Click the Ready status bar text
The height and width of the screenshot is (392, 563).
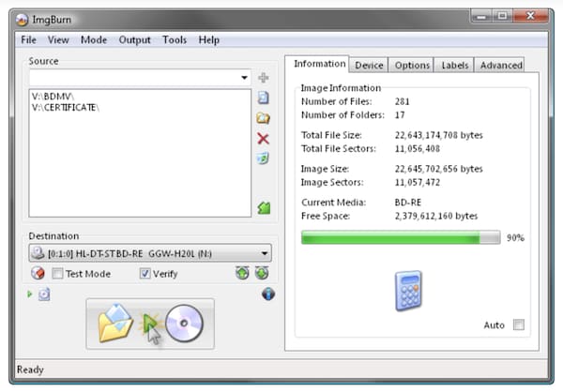point(30,369)
